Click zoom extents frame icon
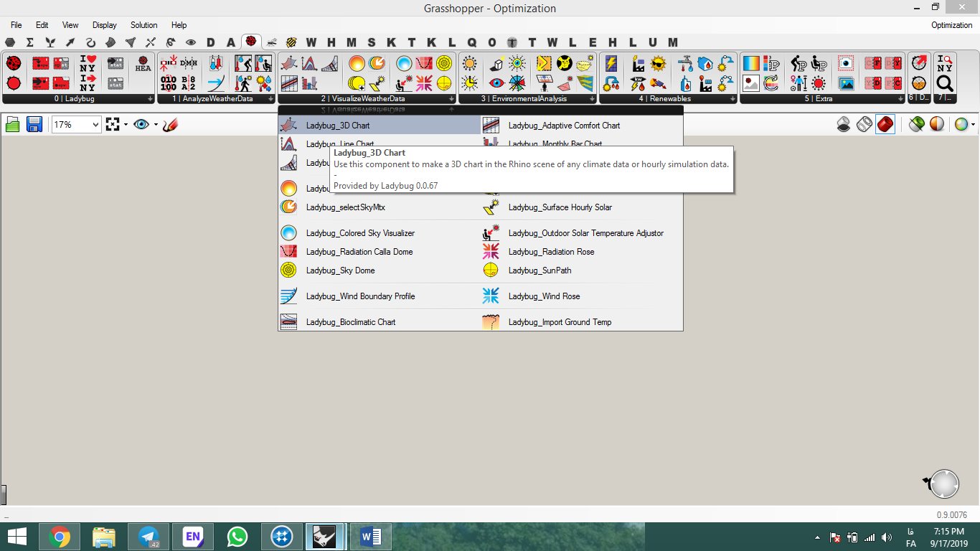The image size is (980, 551). coord(113,124)
